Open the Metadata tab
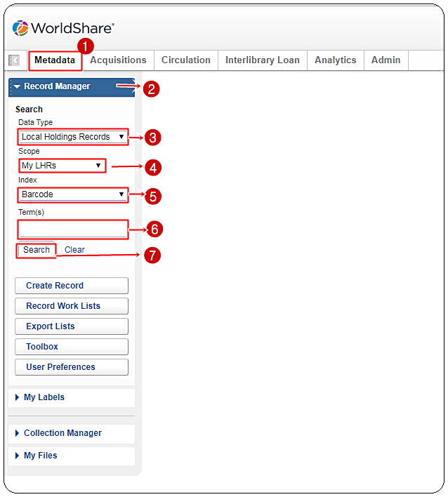Image resolution: width=448 pixels, height=497 pixels. click(55, 60)
